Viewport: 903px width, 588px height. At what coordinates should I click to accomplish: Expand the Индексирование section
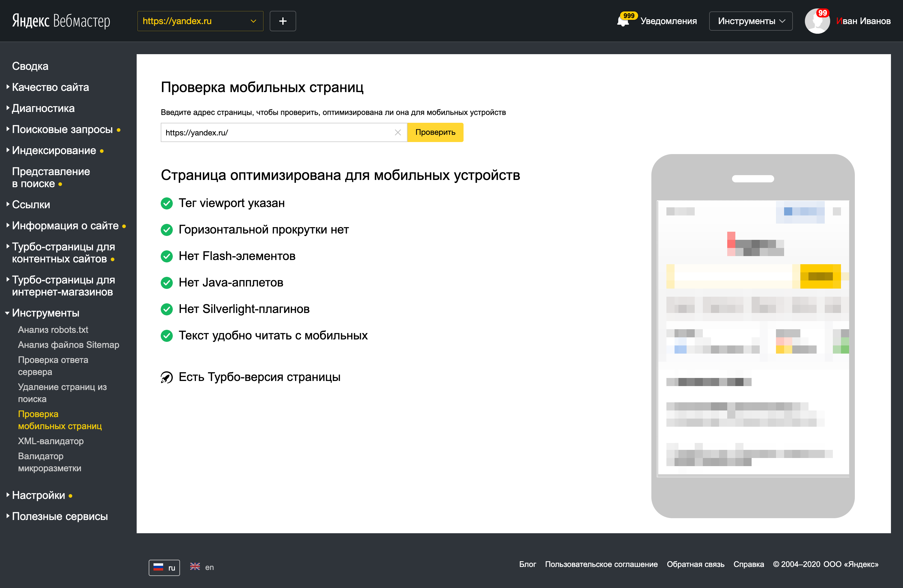click(54, 150)
